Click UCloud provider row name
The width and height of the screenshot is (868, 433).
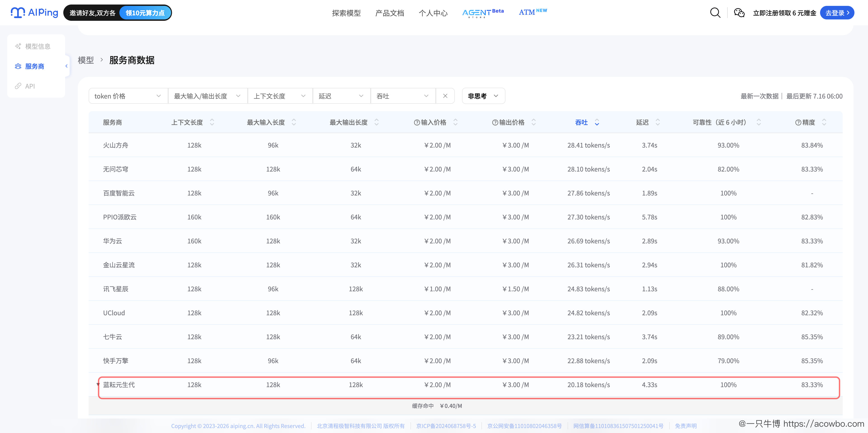pos(114,313)
